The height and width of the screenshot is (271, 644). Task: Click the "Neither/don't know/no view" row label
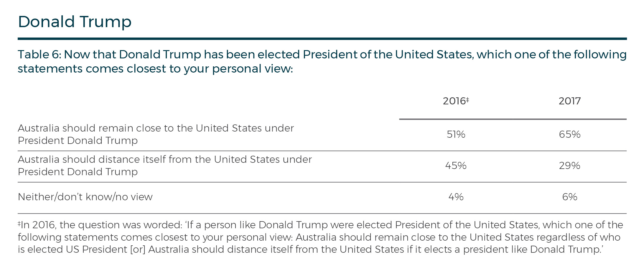point(85,197)
